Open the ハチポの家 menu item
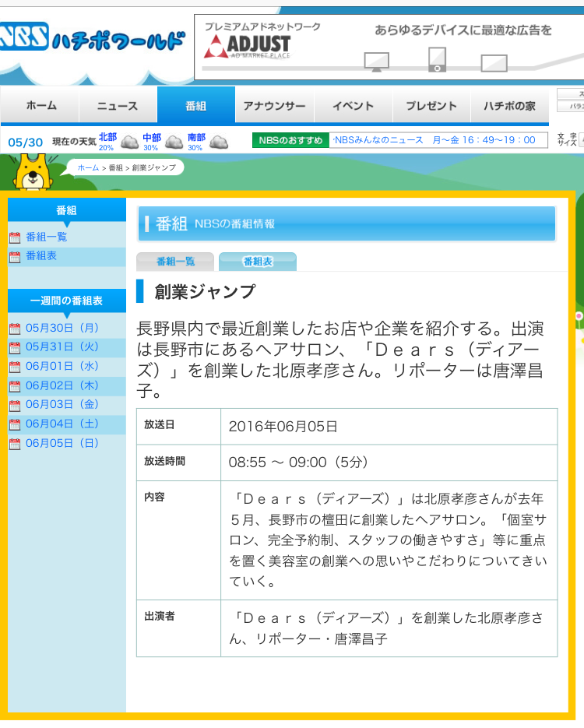The image size is (584, 728). tap(509, 106)
